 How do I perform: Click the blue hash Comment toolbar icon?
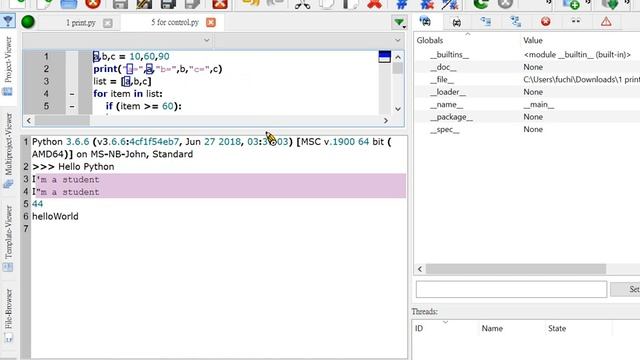402,4
